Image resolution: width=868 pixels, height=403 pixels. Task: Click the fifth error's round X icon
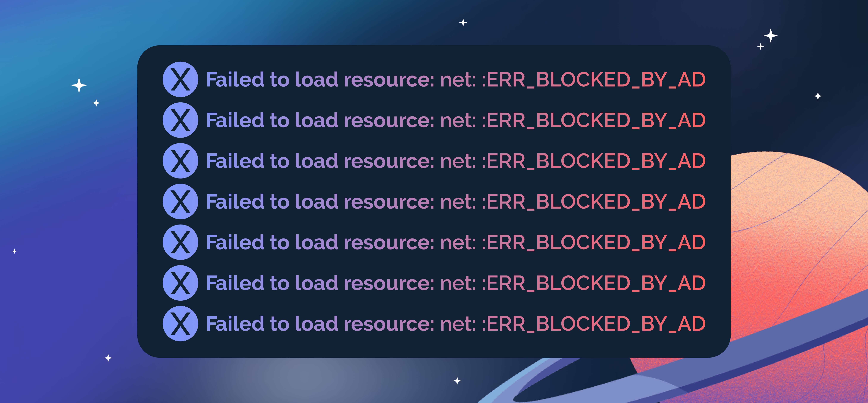click(x=180, y=242)
